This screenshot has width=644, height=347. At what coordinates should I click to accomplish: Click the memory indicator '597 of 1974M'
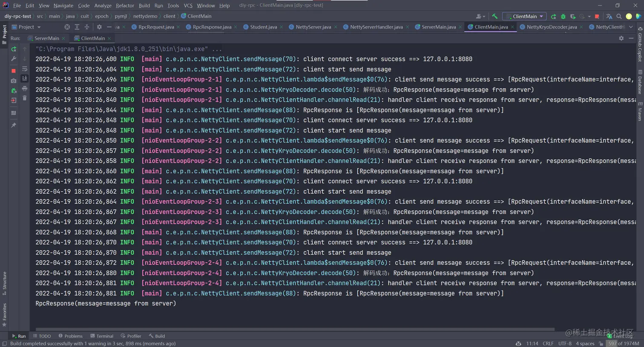pyautogui.click(x=624, y=343)
